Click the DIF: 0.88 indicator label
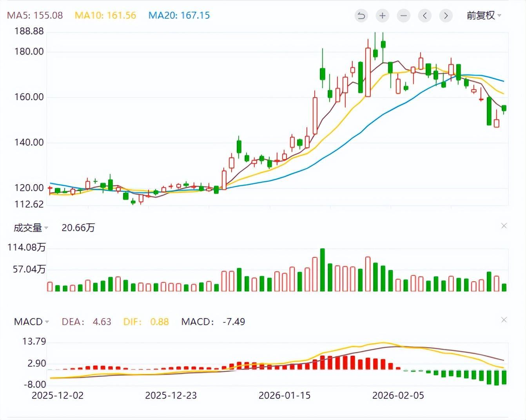 click(x=146, y=322)
